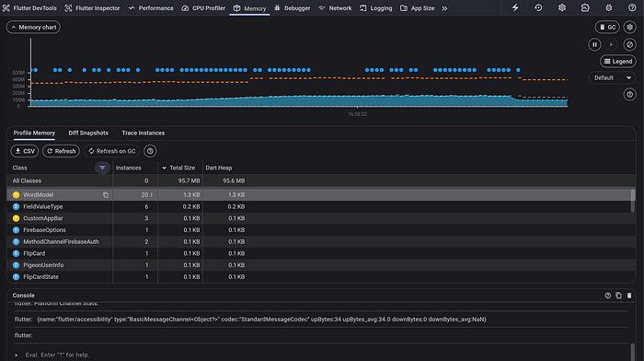Expand the overflow tabs chevron
This screenshot has height=361, width=644.
click(x=444, y=8)
